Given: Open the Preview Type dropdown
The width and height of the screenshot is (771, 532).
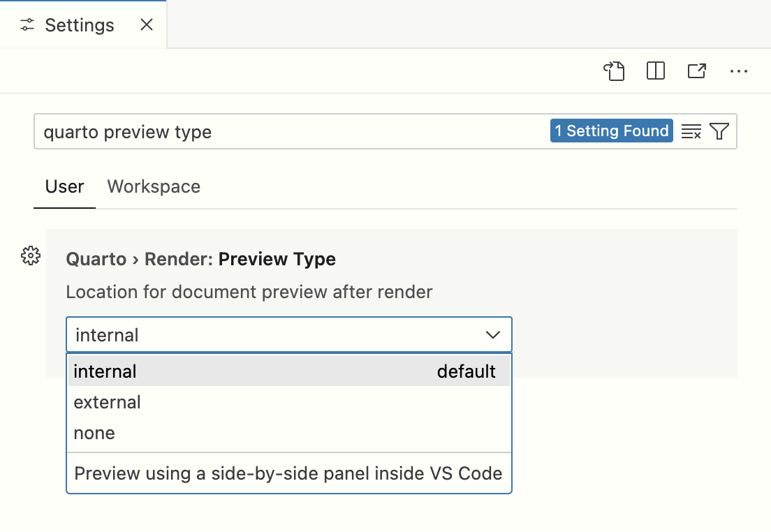Looking at the screenshot, I should (x=288, y=335).
